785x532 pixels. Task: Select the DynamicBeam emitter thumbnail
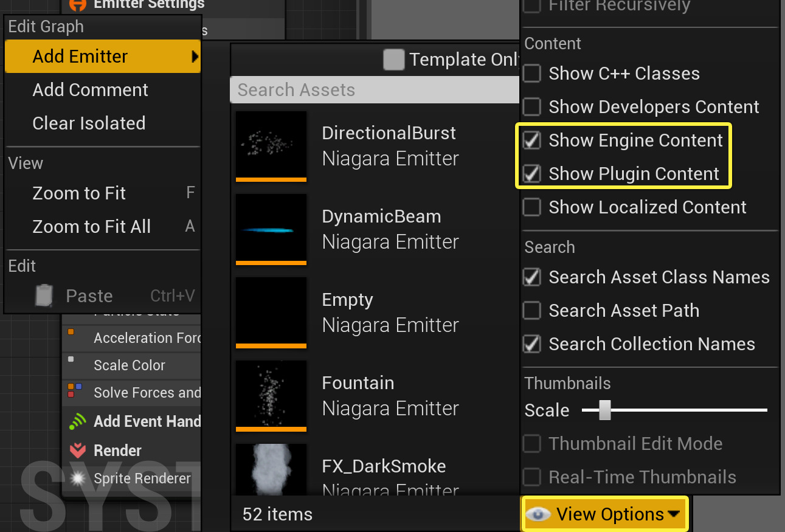(271, 228)
